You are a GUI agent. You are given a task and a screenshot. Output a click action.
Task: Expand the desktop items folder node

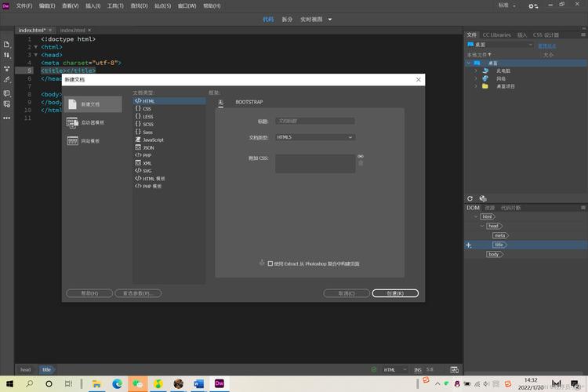[476, 86]
